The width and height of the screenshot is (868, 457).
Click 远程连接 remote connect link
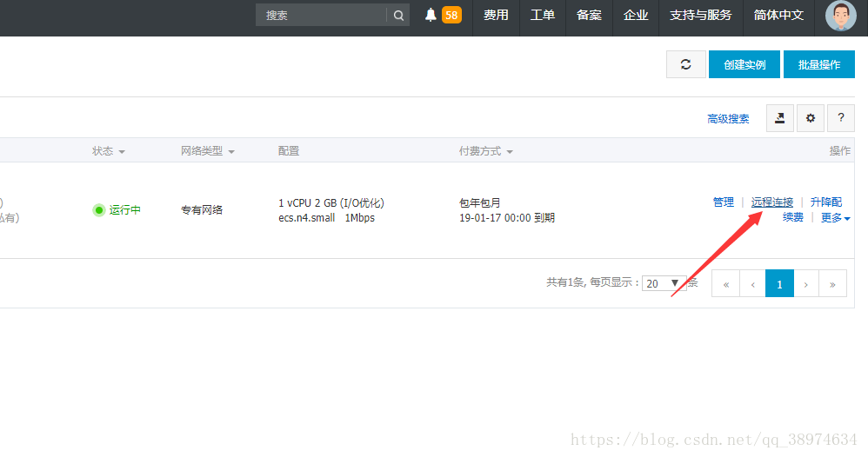771,202
